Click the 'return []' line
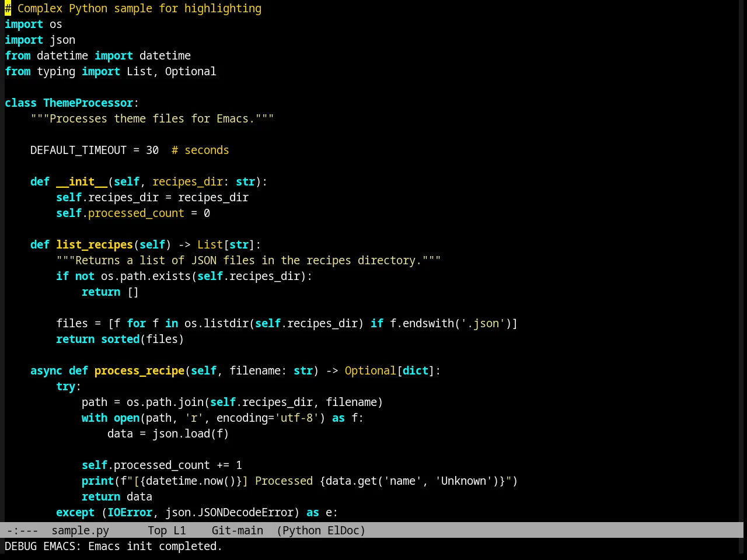Image resolution: width=747 pixels, height=560 pixels. 110,292
